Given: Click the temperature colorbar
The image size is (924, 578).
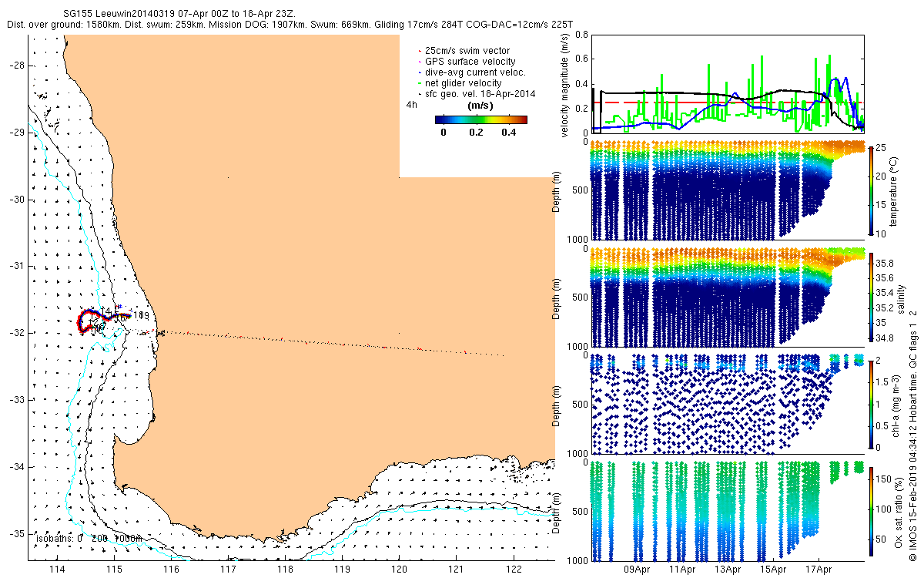Looking at the screenshot, I should [871, 191].
